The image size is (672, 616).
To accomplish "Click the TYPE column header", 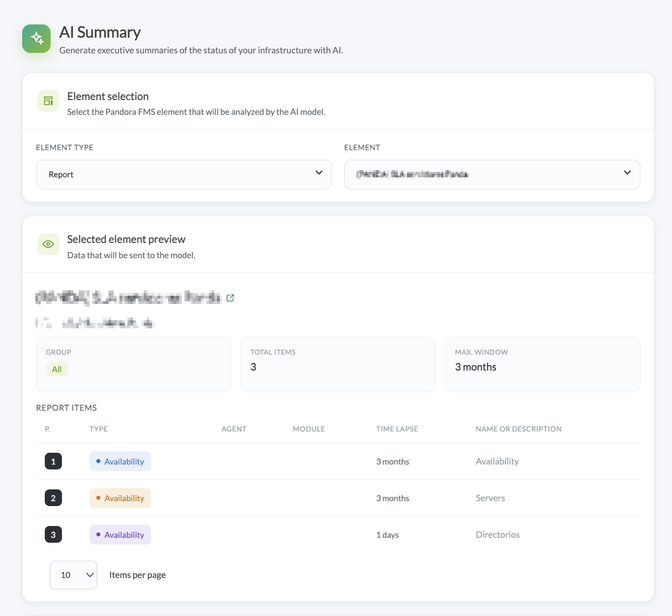I will click(x=99, y=429).
